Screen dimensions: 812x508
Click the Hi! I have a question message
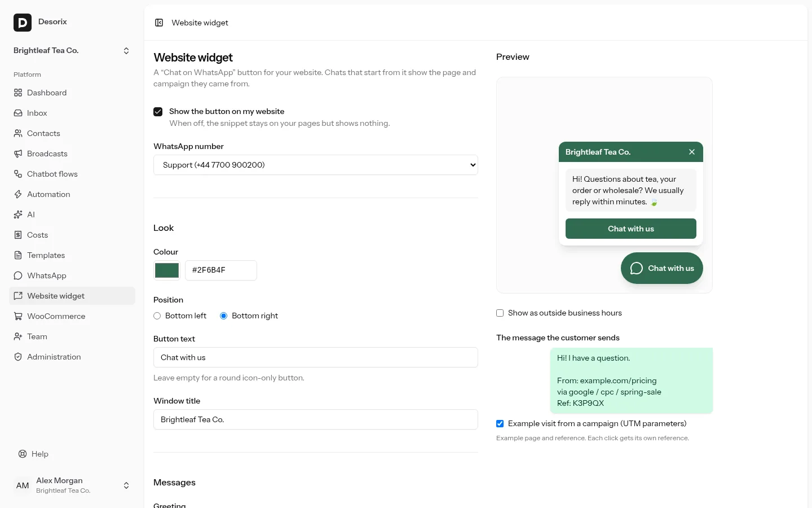coord(632,380)
